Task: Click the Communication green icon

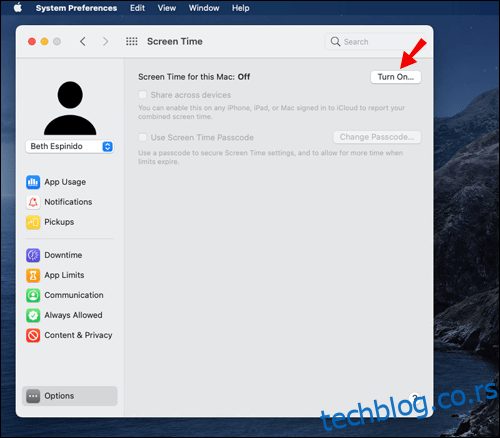Action: [x=33, y=295]
